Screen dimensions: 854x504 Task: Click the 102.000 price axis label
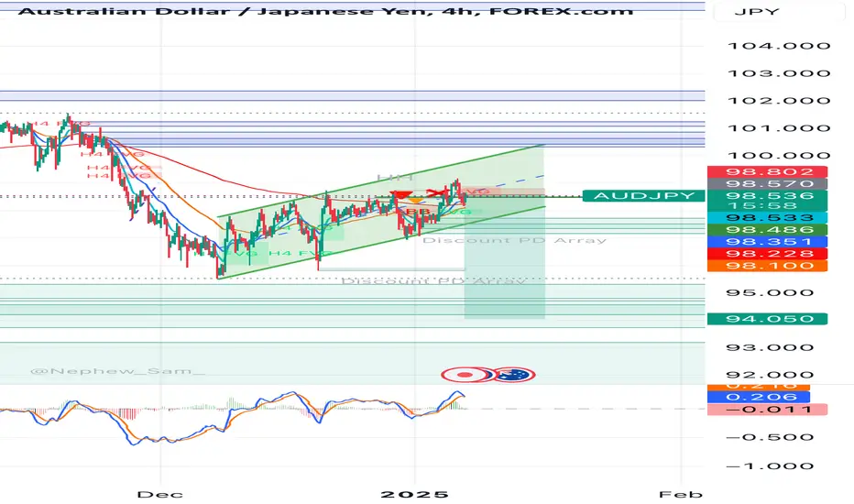pyautogui.click(x=779, y=101)
